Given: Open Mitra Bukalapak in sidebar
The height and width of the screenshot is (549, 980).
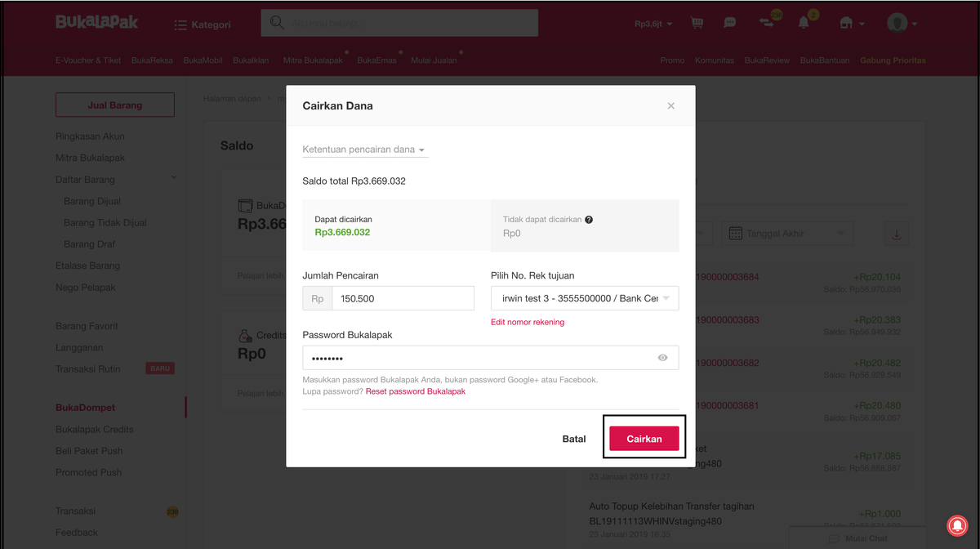Looking at the screenshot, I should 90,158.
